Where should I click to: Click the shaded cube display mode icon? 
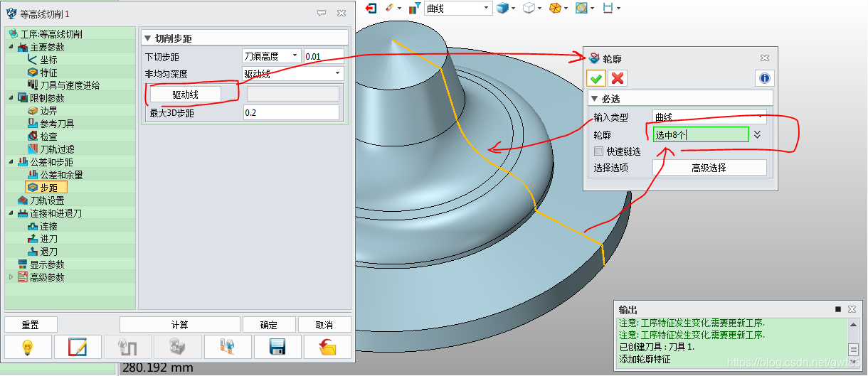[503, 8]
